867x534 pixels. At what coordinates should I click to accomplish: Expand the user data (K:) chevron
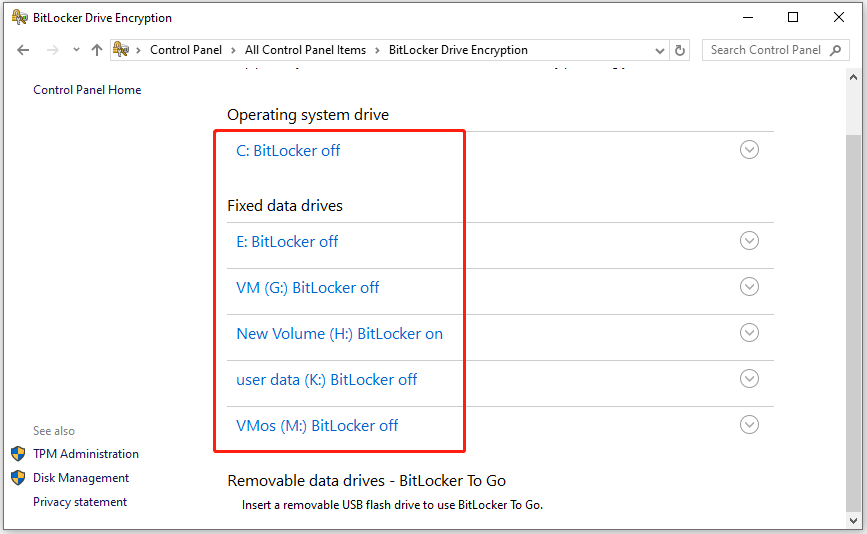click(749, 379)
